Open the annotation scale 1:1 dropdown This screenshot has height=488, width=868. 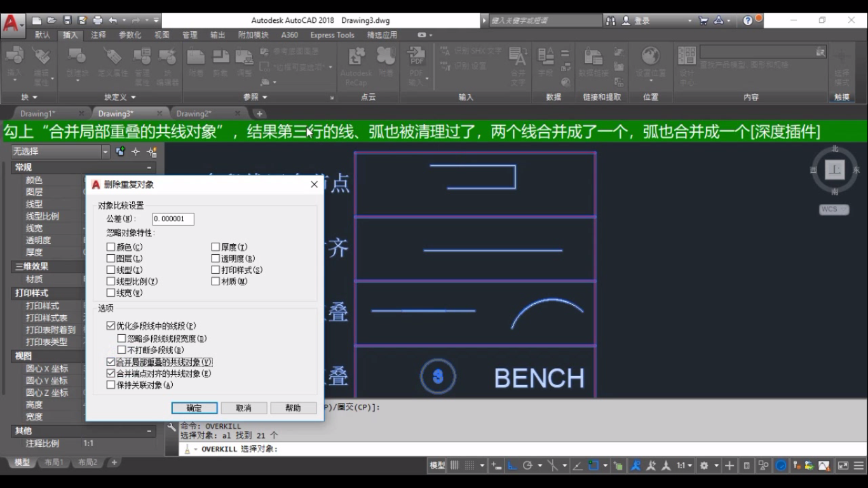pos(684,466)
